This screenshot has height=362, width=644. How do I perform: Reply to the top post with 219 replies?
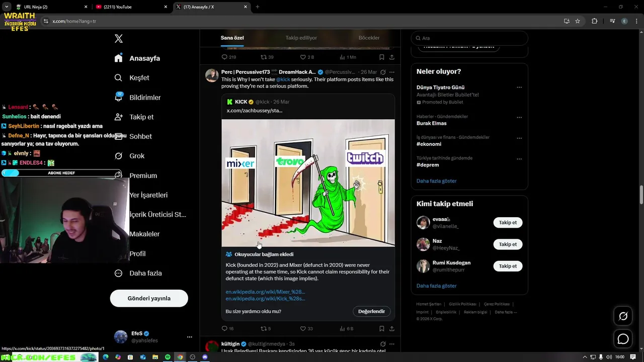click(228, 57)
